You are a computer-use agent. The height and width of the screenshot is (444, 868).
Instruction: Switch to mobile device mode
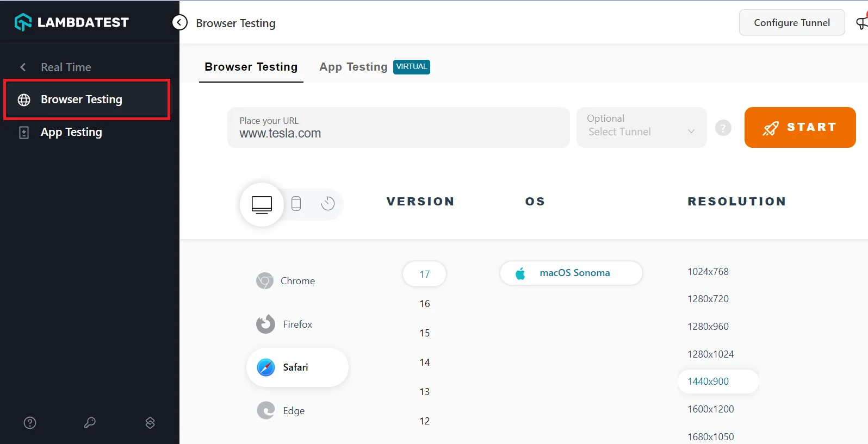(x=296, y=204)
